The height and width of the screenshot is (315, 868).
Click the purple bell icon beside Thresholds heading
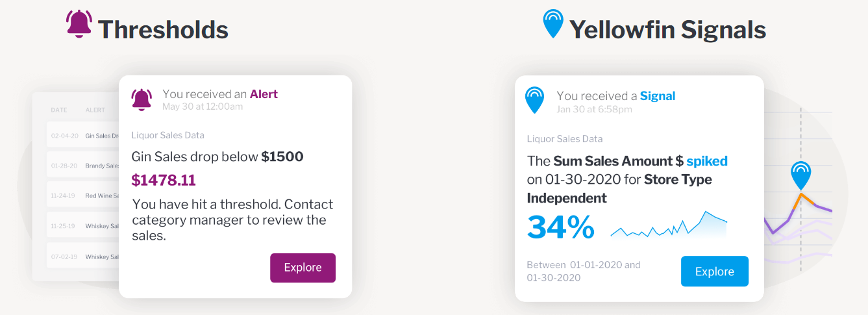[79, 24]
